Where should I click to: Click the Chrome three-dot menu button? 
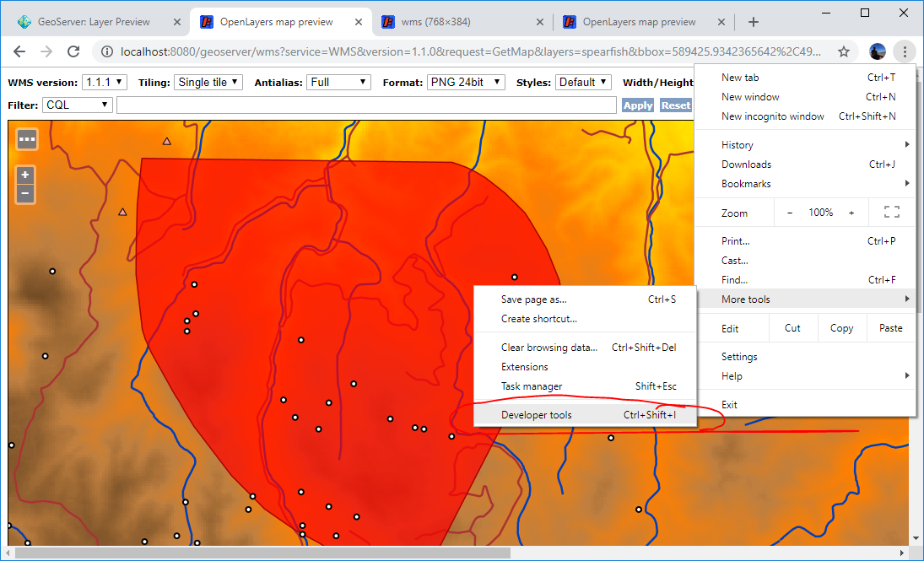point(905,51)
